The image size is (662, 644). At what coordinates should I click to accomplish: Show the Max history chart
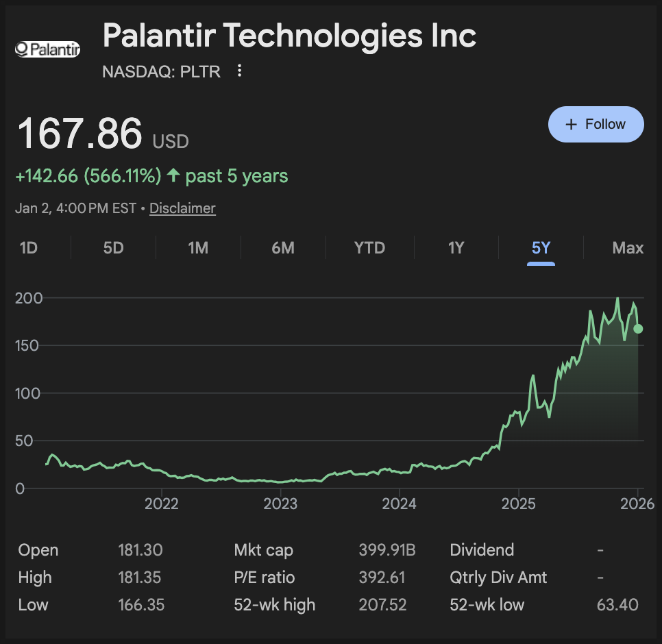pos(628,247)
